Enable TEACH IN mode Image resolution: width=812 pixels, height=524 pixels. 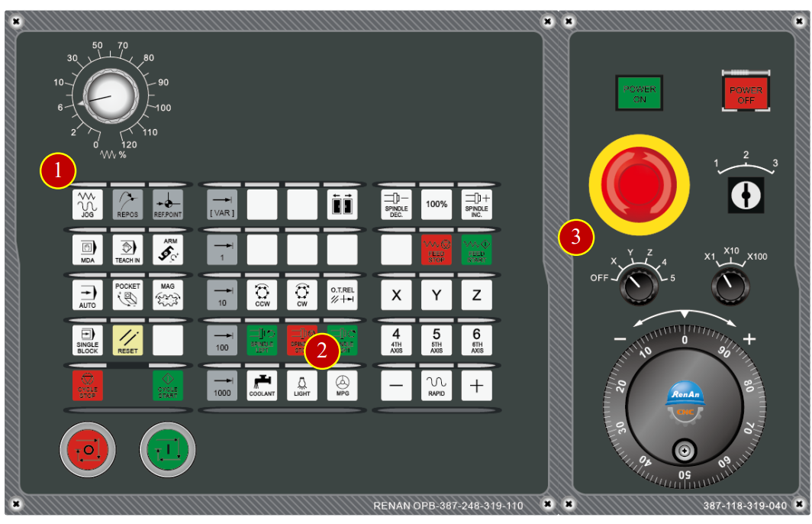tap(127, 250)
